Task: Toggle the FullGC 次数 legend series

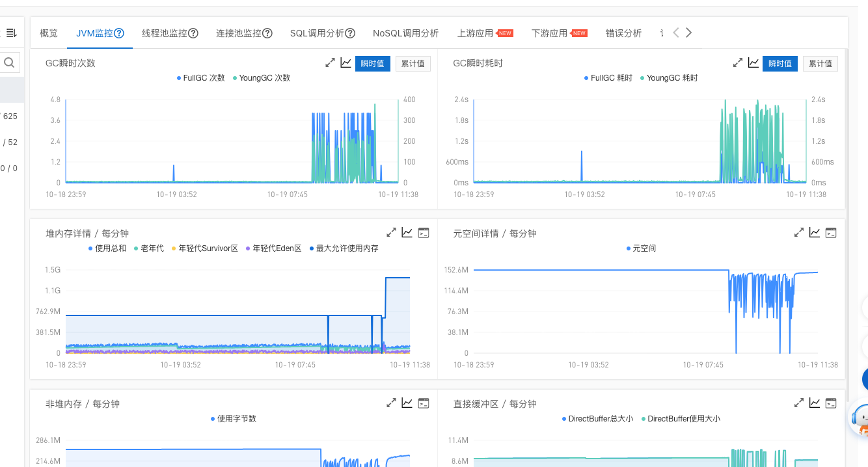Action: click(x=201, y=78)
